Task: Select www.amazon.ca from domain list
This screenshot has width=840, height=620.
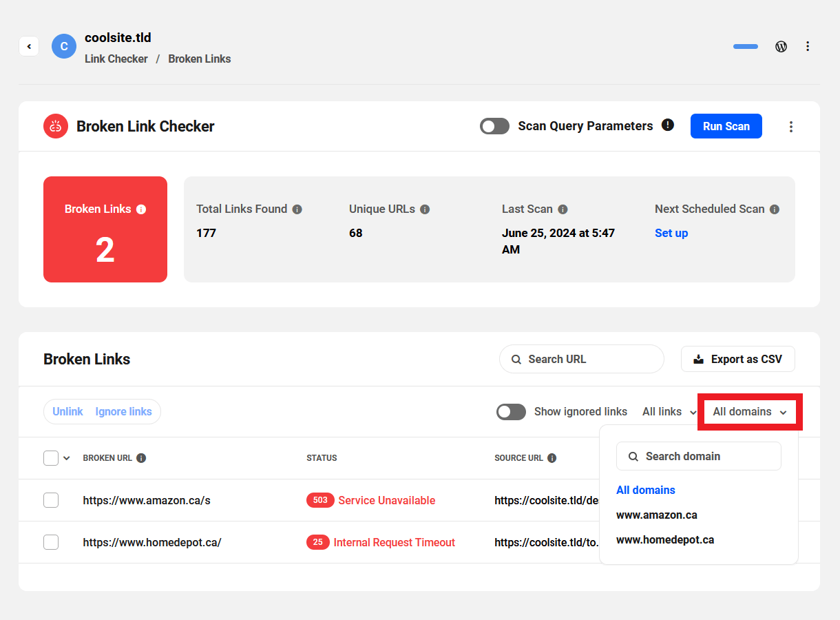Action: click(x=657, y=515)
